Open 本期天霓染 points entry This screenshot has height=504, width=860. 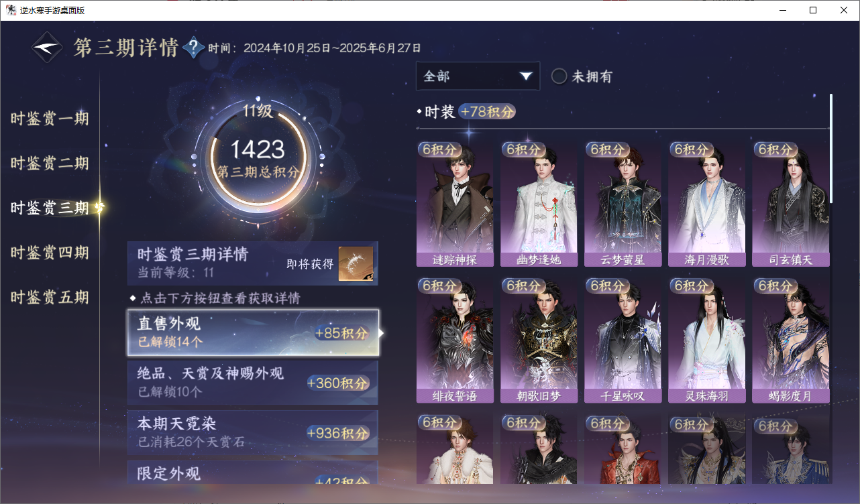click(253, 433)
